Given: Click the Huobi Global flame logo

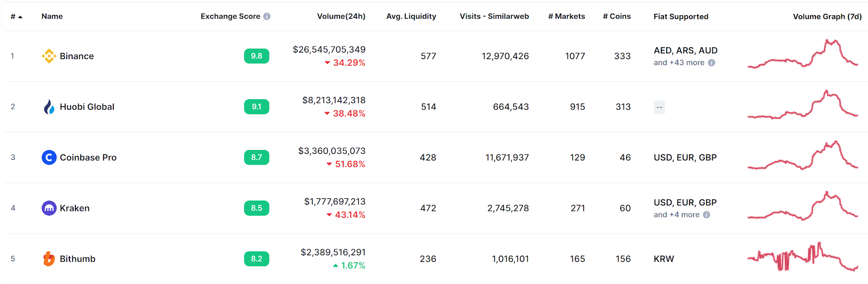Looking at the screenshot, I should [x=49, y=107].
